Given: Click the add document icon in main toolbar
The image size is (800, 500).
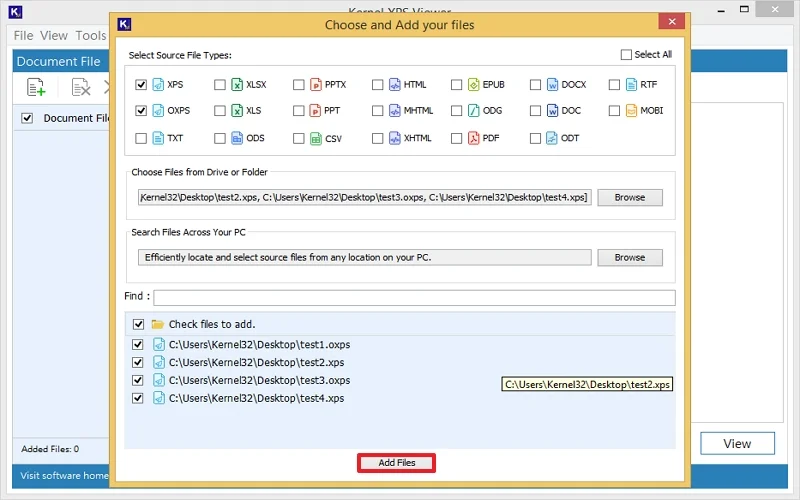Looking at the screenshot, I should 36,87.
